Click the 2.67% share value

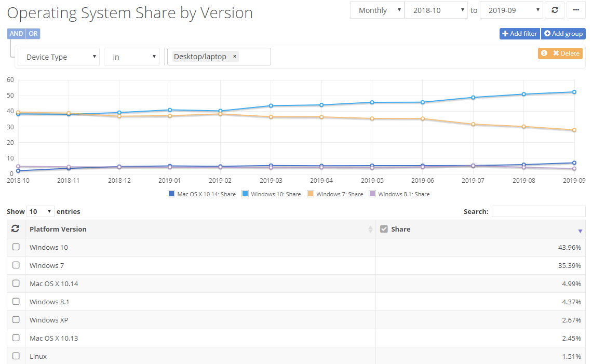coord(571,320)
